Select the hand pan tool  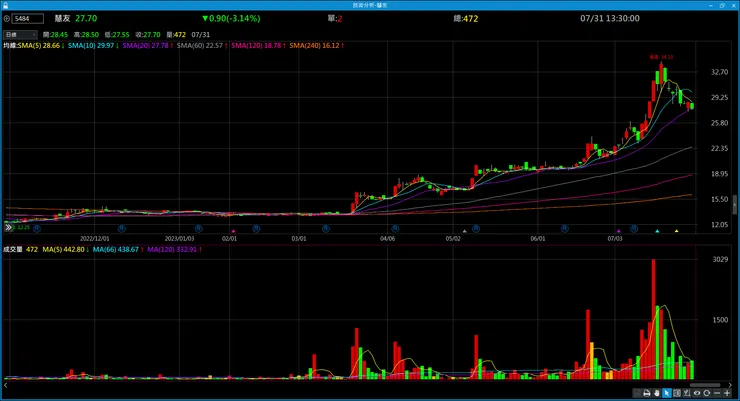(x=656, y=393)
